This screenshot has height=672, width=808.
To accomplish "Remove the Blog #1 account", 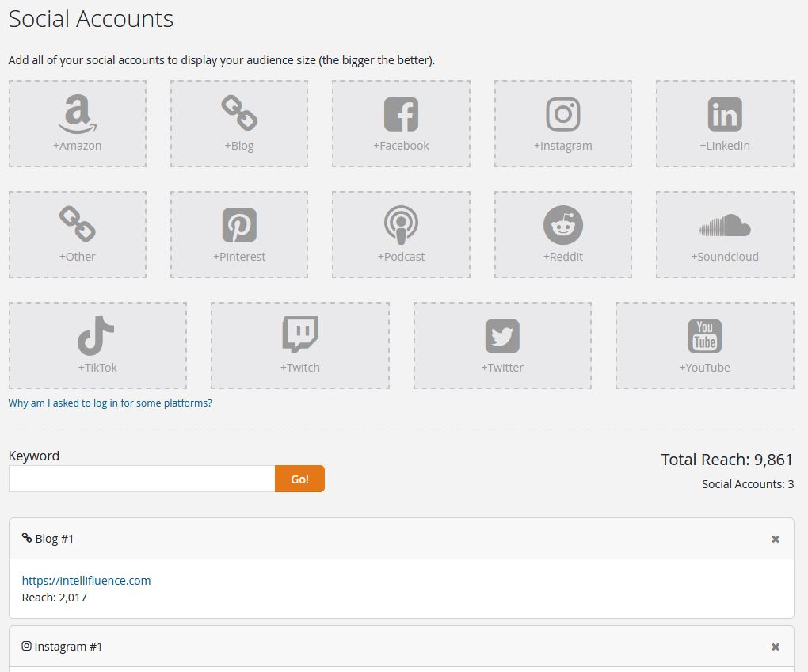I will [x=775, y=539].
